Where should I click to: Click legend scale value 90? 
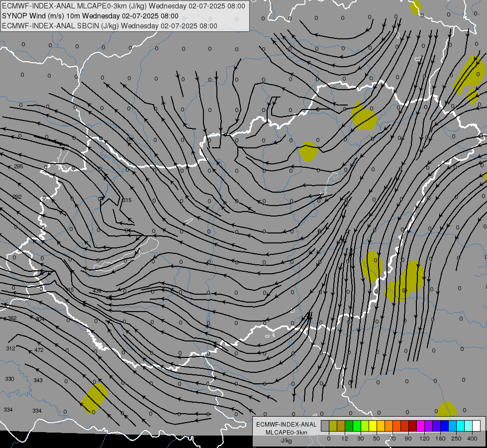click(408, 439)
